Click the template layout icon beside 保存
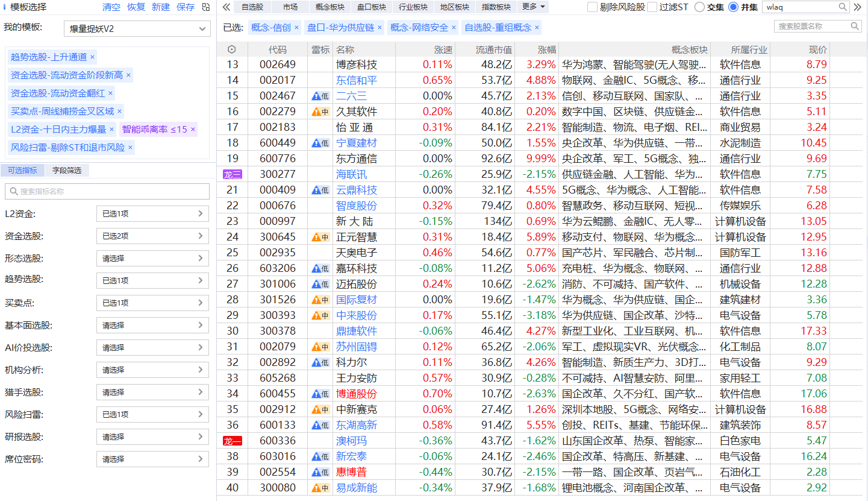Screen dimensions: 868x501 (x=206, y=7)
